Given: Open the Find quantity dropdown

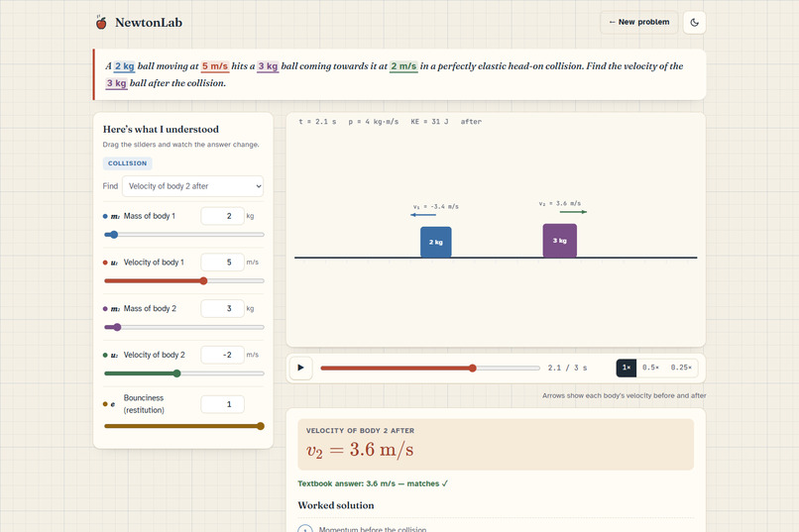Looking at the screenshot, I should [192, 186].
